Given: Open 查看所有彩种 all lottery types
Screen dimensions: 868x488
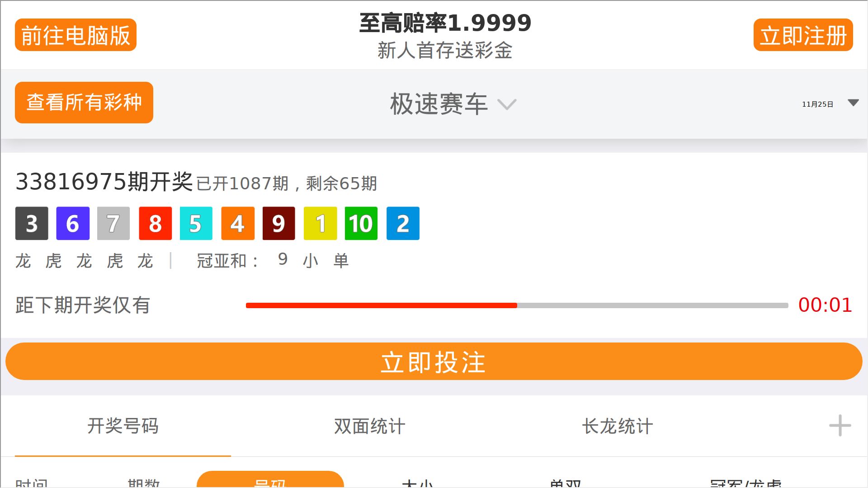Looking at the screenshot, I should pos(84,103).
